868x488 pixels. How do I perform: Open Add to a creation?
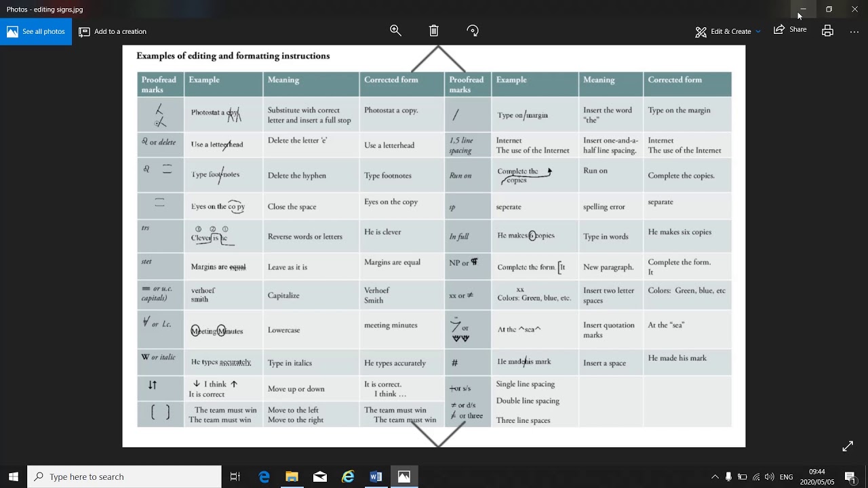(x=113, y=31)
